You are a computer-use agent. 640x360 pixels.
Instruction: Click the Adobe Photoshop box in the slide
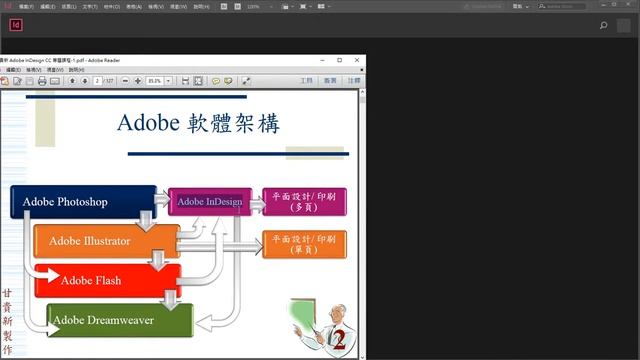83,202
